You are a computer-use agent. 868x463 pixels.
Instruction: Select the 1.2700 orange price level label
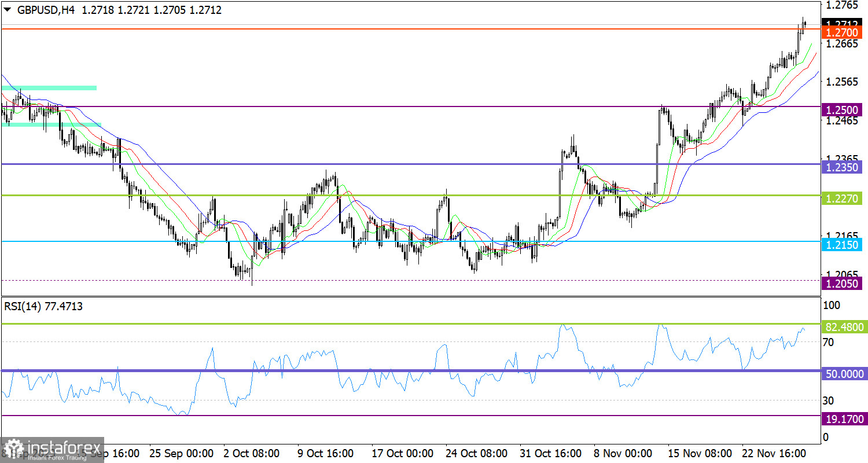841,33
